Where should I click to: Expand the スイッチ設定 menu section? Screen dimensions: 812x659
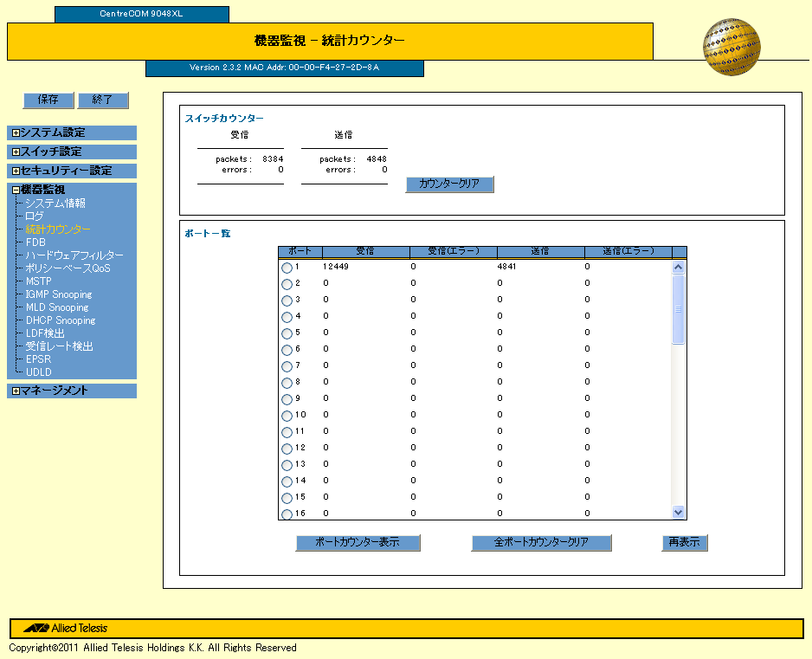pyautogui.click(x=16, y=152)
